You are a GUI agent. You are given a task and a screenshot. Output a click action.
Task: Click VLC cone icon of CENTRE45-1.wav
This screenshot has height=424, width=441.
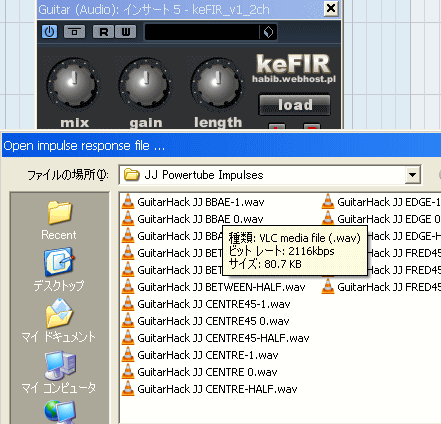[x=128, y=304]
